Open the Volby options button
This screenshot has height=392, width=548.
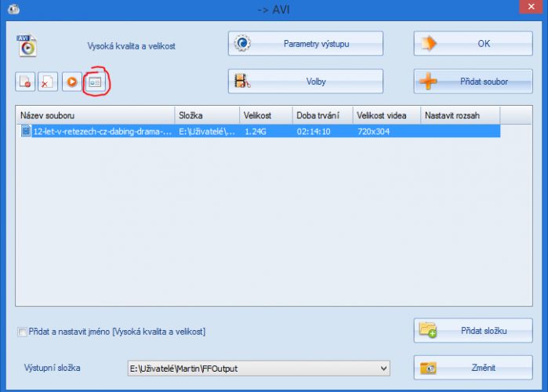pos(306,82)
